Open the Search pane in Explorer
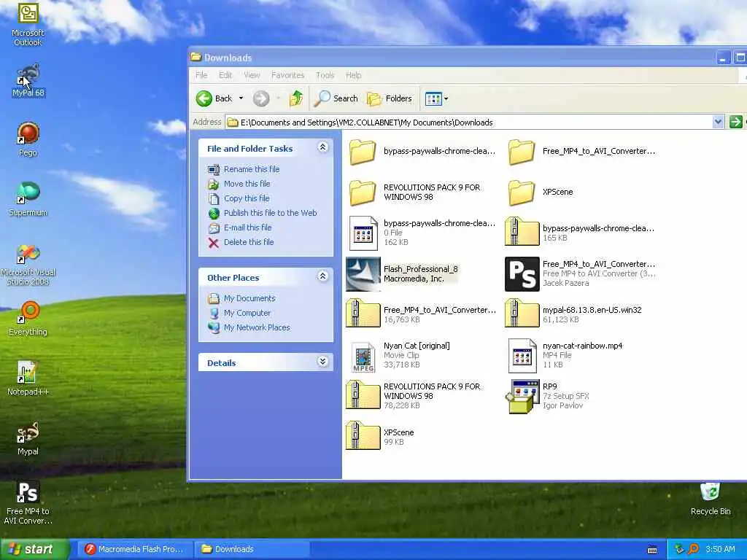 click(336, 98)
